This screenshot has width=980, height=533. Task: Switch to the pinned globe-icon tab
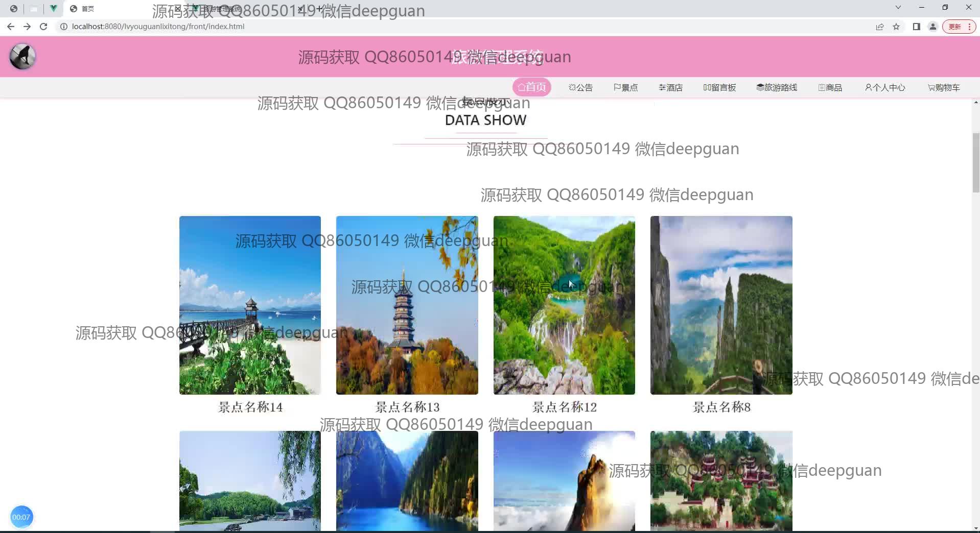tap(14, 9)
